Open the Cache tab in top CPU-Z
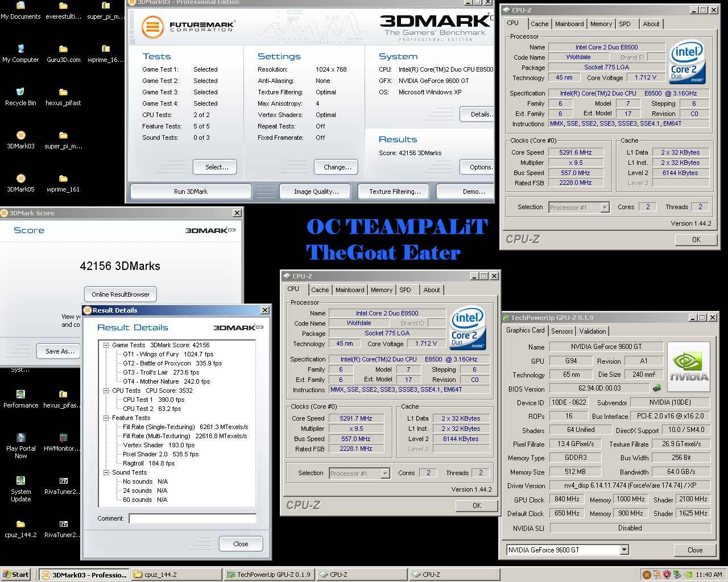Viewport: 728px width, 582px height. click(x=540, y=24)
